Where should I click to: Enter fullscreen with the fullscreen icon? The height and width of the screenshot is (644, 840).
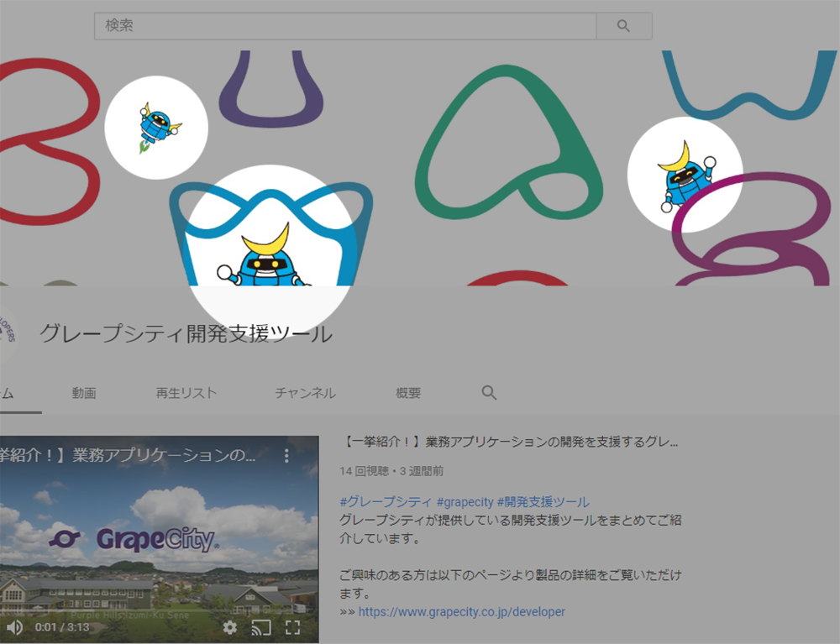292,627
